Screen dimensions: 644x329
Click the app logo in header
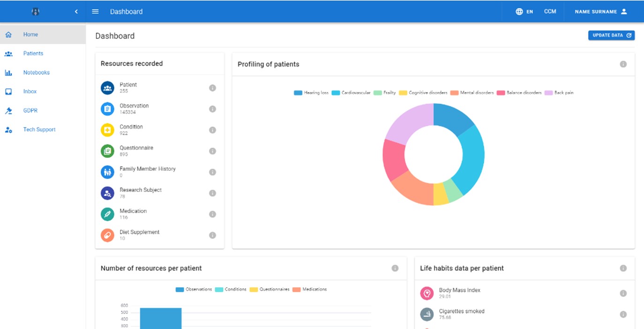[35, 12]
